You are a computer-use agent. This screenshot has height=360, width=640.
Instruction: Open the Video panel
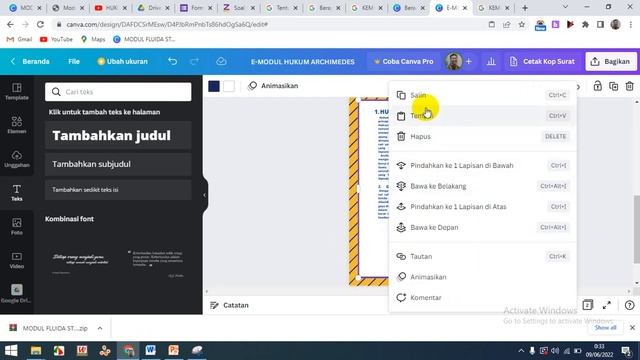tap(17, 260)
